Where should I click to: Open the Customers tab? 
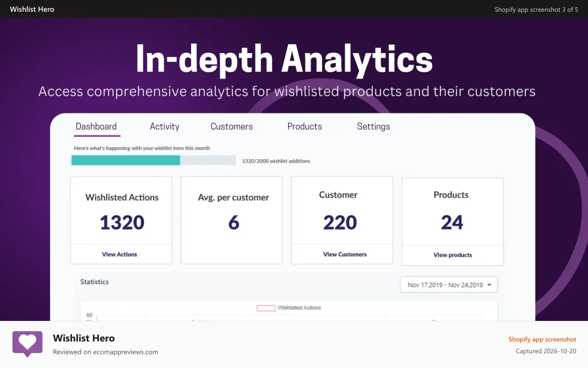pos(232,127)
